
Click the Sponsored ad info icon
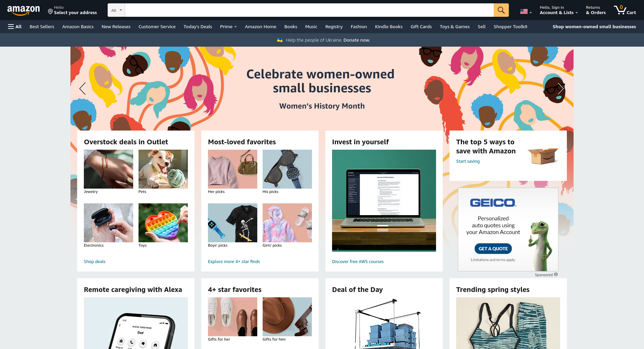[x=556, y=275]
